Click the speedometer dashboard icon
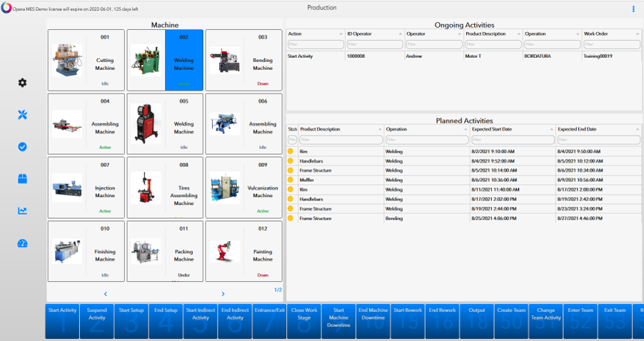 tap(22, 243)
